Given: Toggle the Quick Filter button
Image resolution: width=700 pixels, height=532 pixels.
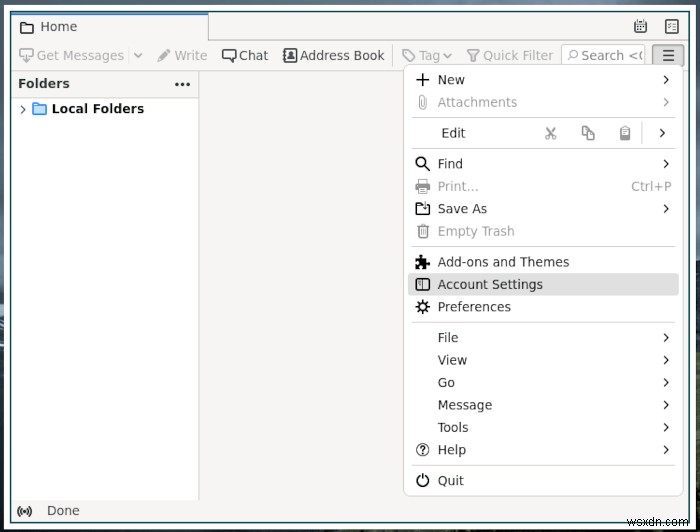Looking at the screenshot, I should [x=509, y=55].
